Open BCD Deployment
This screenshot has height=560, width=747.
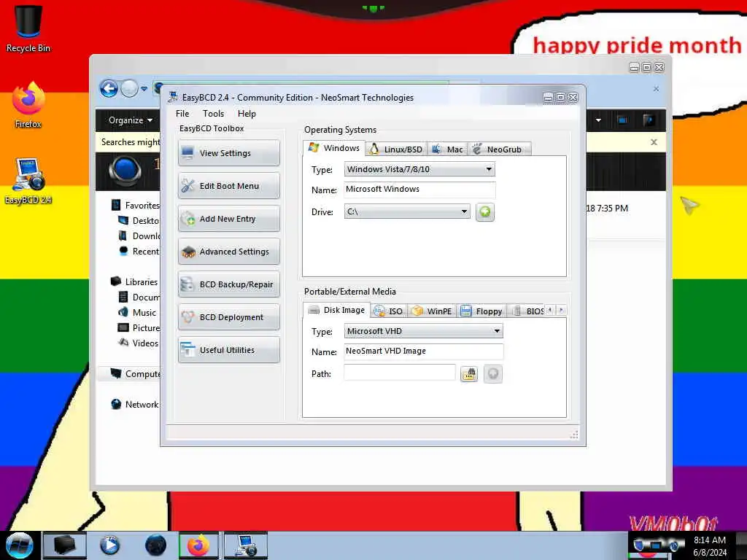click(228, 317)
